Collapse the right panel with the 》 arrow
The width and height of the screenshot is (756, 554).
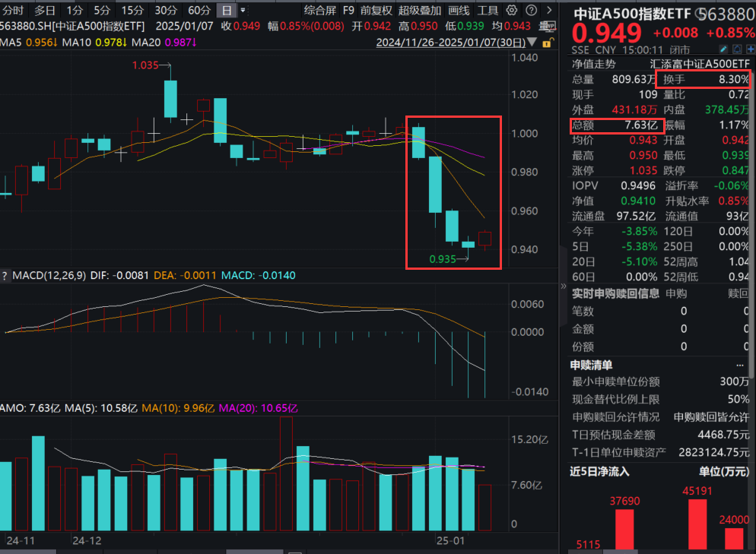tap(563, 287)
